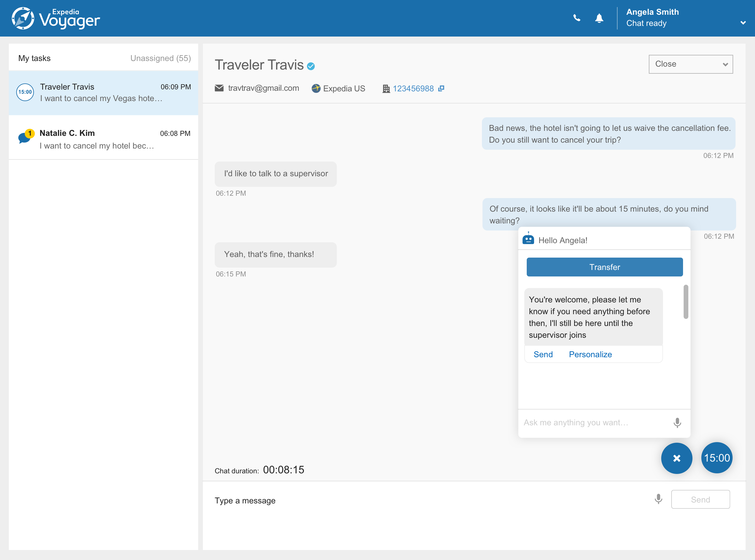Click the phone icon in header
Screen dimensions: 755x560
(577, 18)
